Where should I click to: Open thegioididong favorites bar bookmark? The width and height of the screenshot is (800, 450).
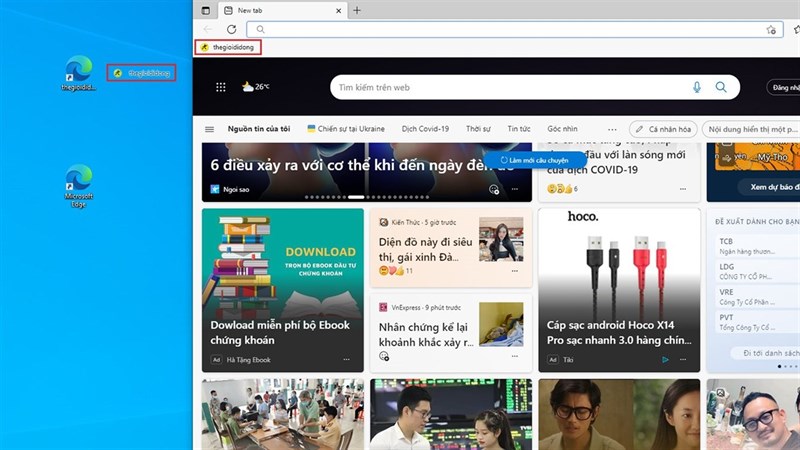point(228,47)
